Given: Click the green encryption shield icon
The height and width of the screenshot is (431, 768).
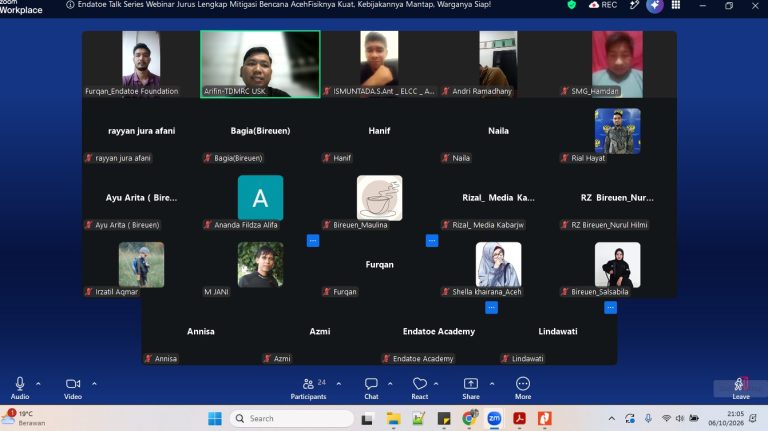Looking at the screenshot, I should [571, 5].
